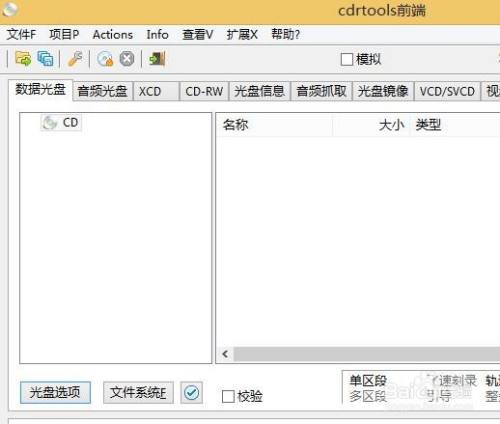
Task: Switch to the 音频抓取 tab
Action: tap(321, 91)
